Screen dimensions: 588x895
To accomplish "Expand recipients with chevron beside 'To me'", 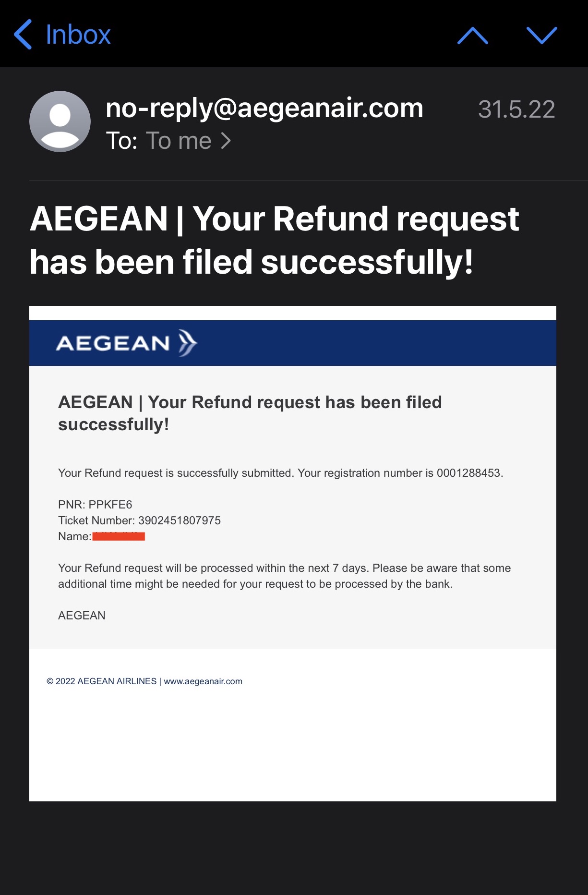I will [226, 141].
